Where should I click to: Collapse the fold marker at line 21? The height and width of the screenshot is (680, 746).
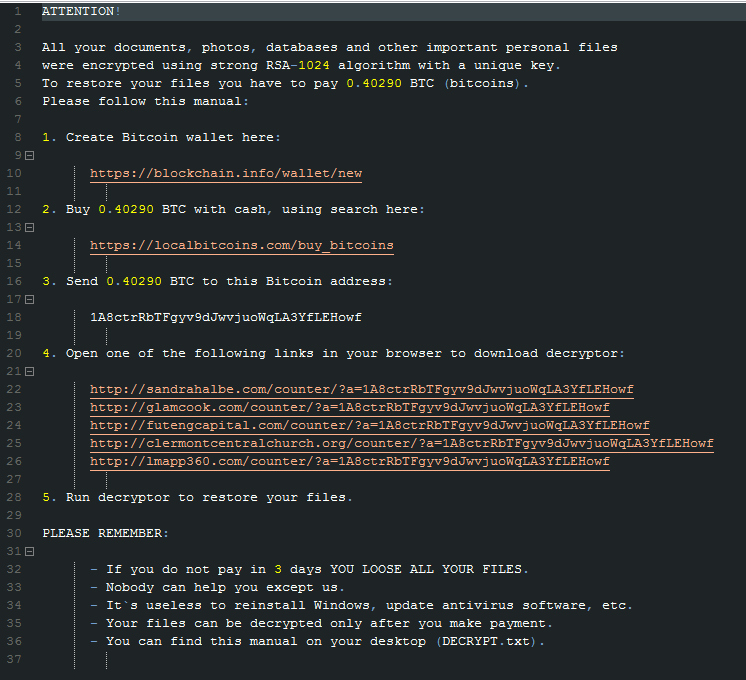pos(29,372)
